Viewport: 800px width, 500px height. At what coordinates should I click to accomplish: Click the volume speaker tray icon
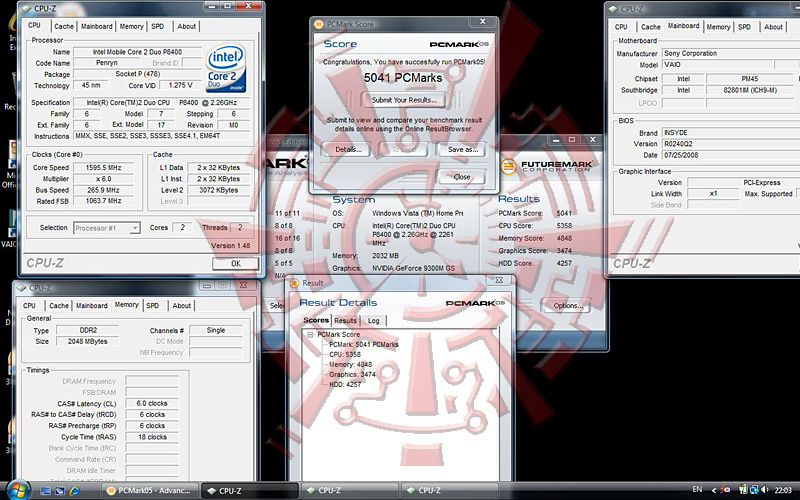click(x=765, y=490)
